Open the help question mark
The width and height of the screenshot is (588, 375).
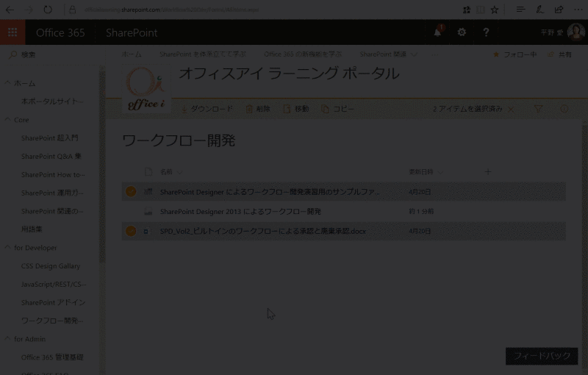pos(486,32)
